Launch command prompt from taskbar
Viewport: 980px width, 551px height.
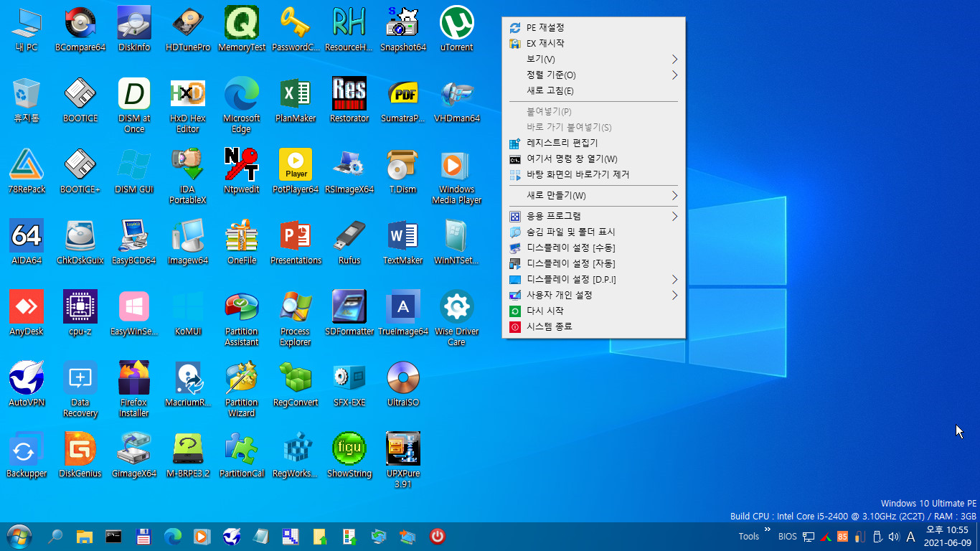113,536
